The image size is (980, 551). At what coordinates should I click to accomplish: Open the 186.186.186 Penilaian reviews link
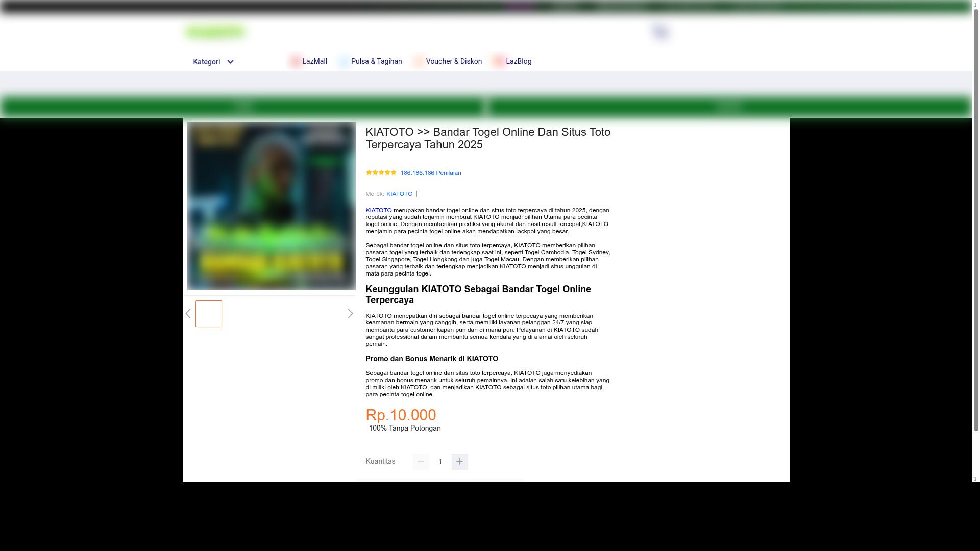pyautogui.click(x=430, y=173)
